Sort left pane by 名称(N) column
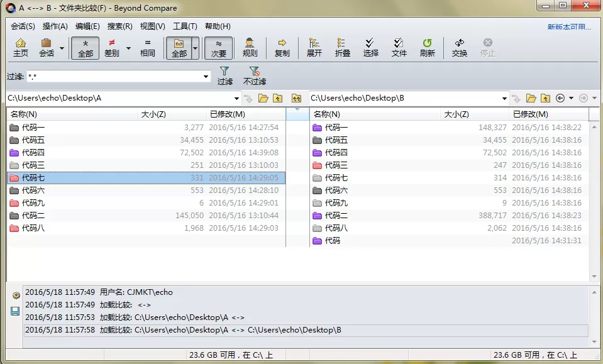Screen dimensions: 603x364 [x=72, y=114]
